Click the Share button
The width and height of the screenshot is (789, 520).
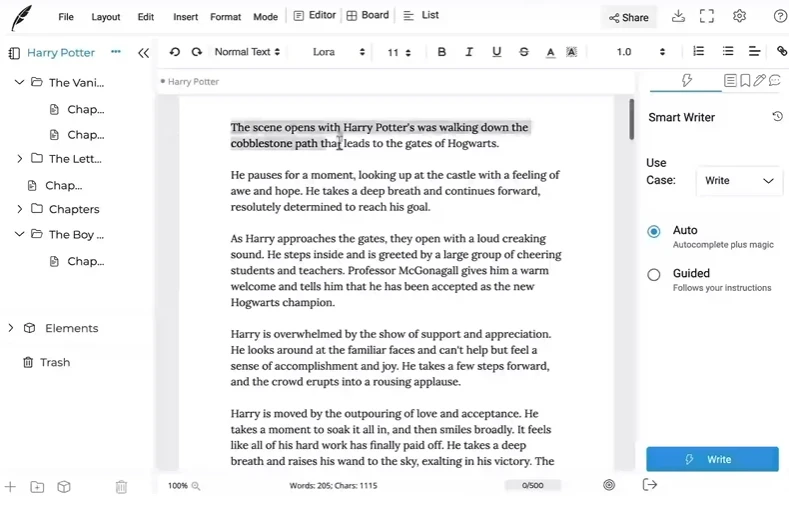pyautogui.click(x=628, y=18)
